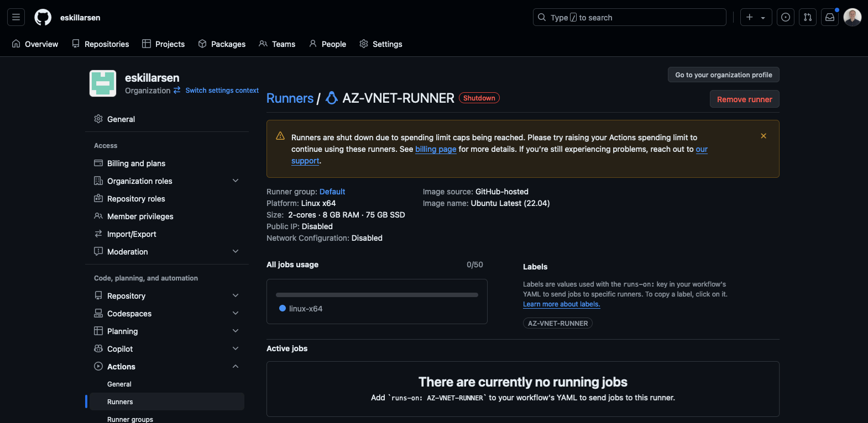The image size is (868, 423).
Task: Open the Repositories tab
Action: coord(101,44)
